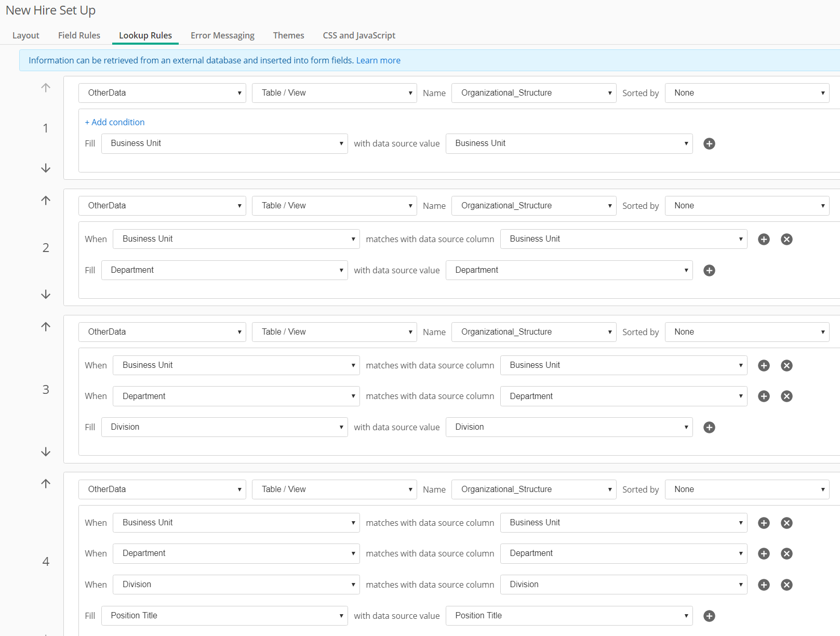Viewport: 840px width, 636px height.
Task: Open Sorted by dropdown in rule 1
Action: click(746, 93)
